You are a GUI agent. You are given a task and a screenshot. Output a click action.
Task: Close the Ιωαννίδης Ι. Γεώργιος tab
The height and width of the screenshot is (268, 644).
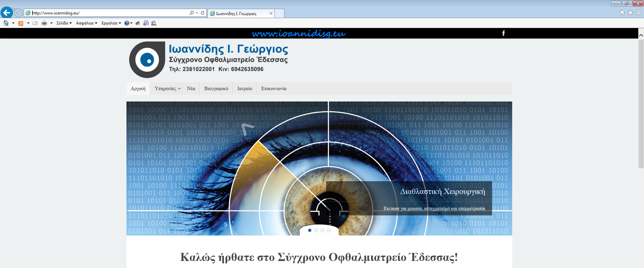pos(271,13)
